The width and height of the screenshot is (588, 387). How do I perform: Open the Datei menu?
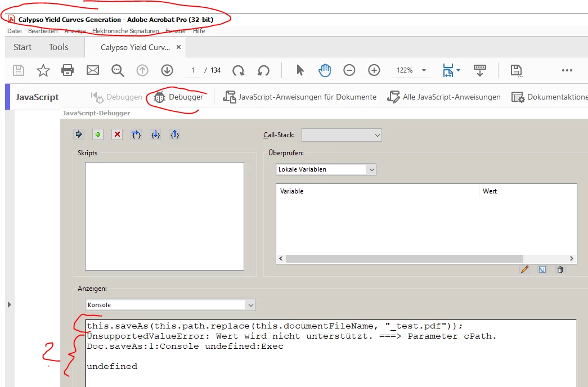click(15, 31)
